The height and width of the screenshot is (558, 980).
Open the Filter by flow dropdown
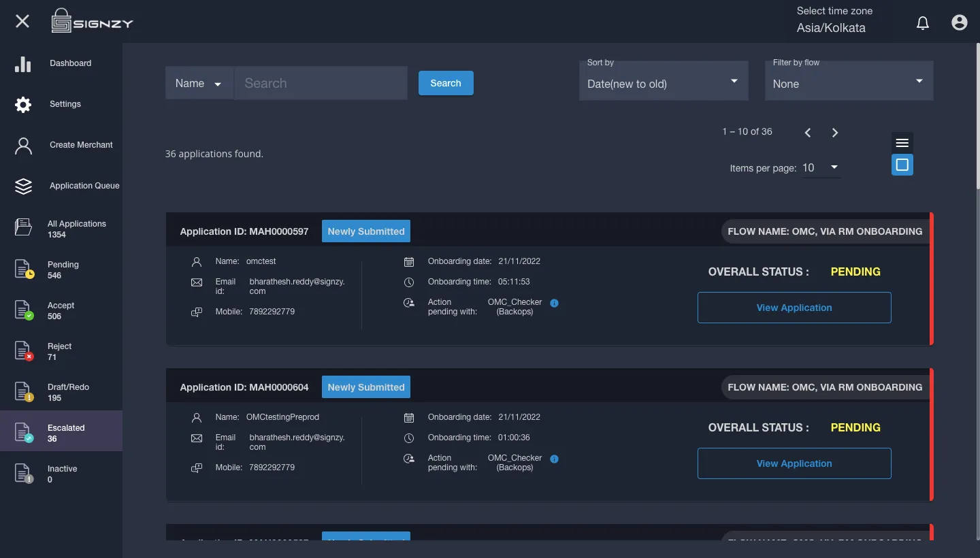click(x=849, y=80)
